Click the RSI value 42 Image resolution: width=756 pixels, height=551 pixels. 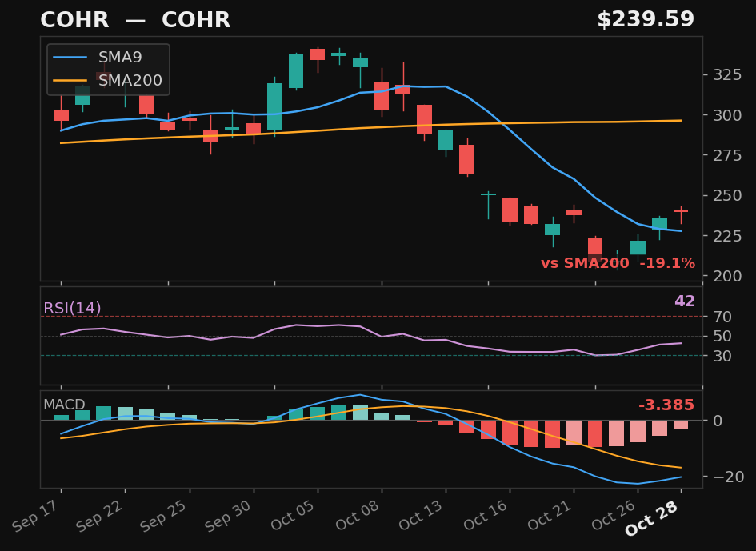(x=685, y=301)
